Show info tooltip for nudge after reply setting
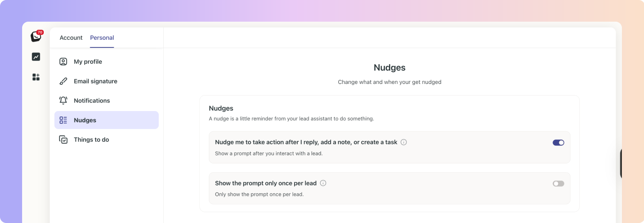Image resolution: width=644 pixels, height=223 pixels. pos(404,142)
